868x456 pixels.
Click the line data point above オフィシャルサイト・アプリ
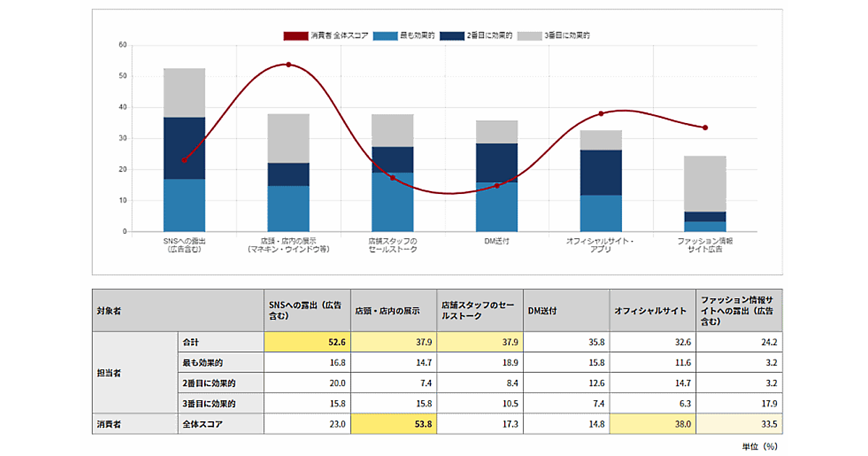[x=601, y=114]
